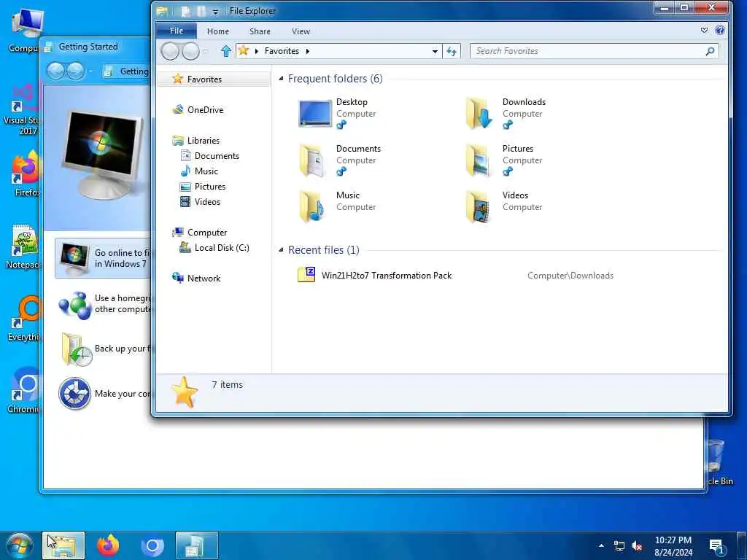
Task: Launch Chromium from the taskbar
Action: (152, 545)
